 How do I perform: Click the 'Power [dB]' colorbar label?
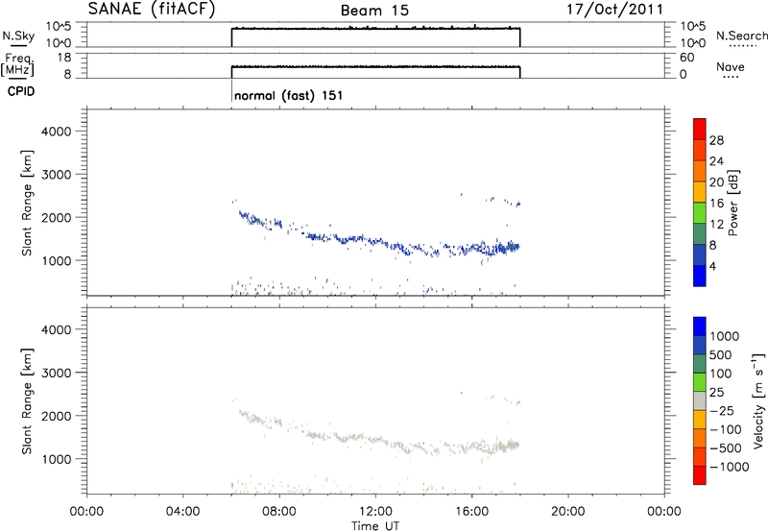[732, 203]
